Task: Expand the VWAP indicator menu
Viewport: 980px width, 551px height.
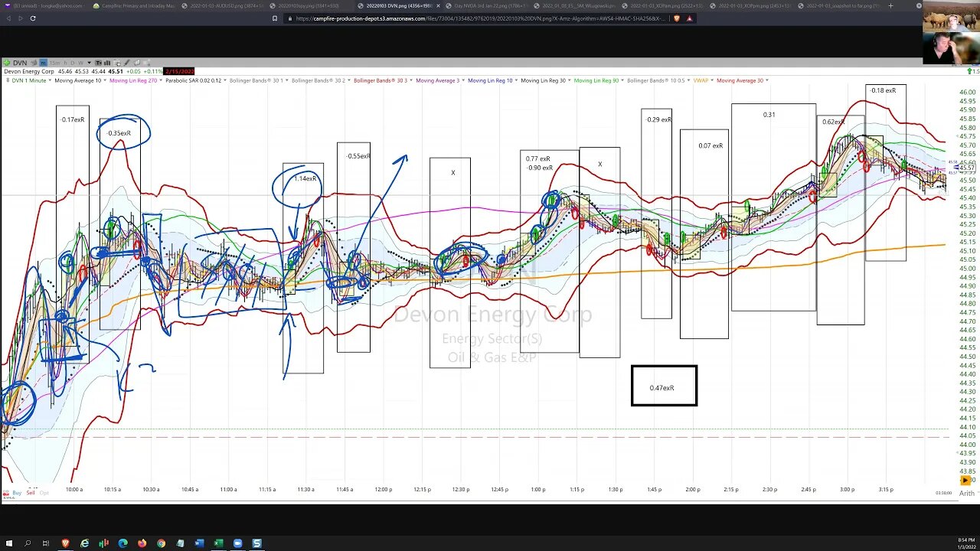Action: coord(712,80)
